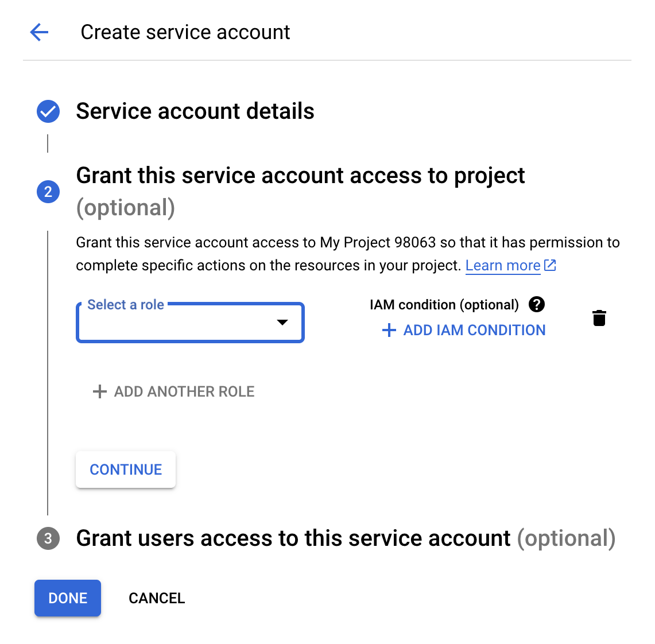Click the completed checkmark beside Service account details
This screenshot has height=644, width=655.
pos(48,111)
